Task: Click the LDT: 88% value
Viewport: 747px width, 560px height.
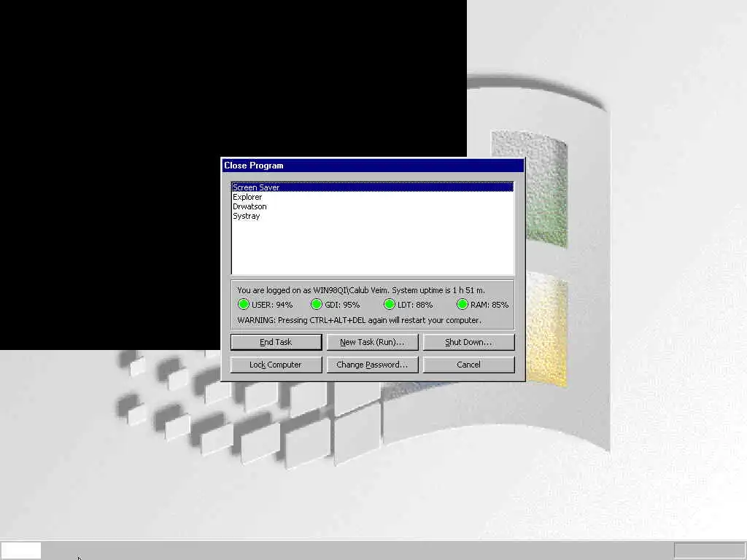Action: [x=415, y=305]
